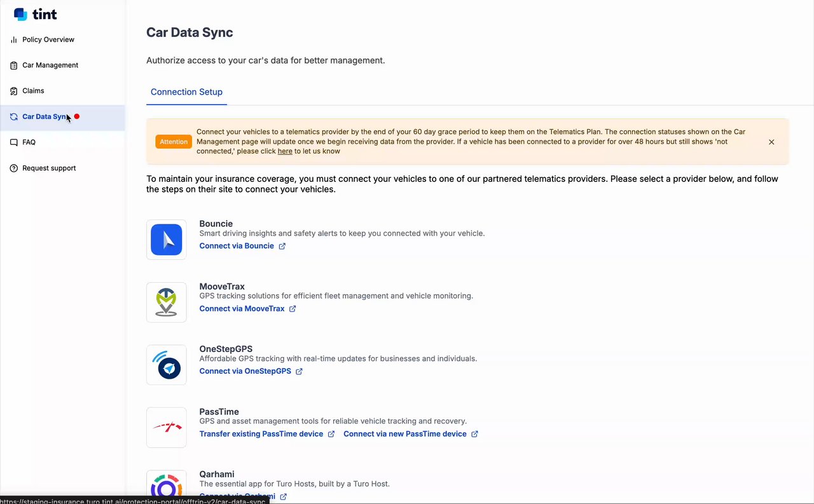
Task: Dismiss the Attention banner
Action: coord(771,142)
